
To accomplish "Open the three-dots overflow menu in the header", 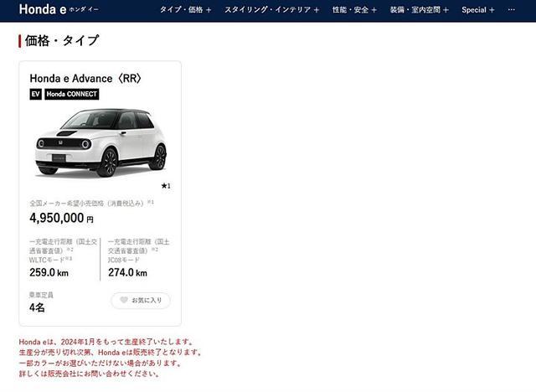I will point(512,9).
